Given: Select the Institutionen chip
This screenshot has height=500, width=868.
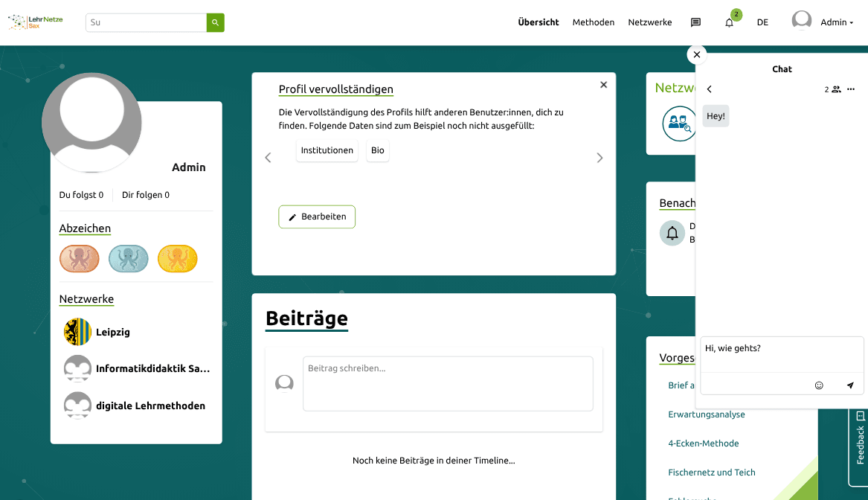Looking at the screenshot, I should click(x=327, y=150).
